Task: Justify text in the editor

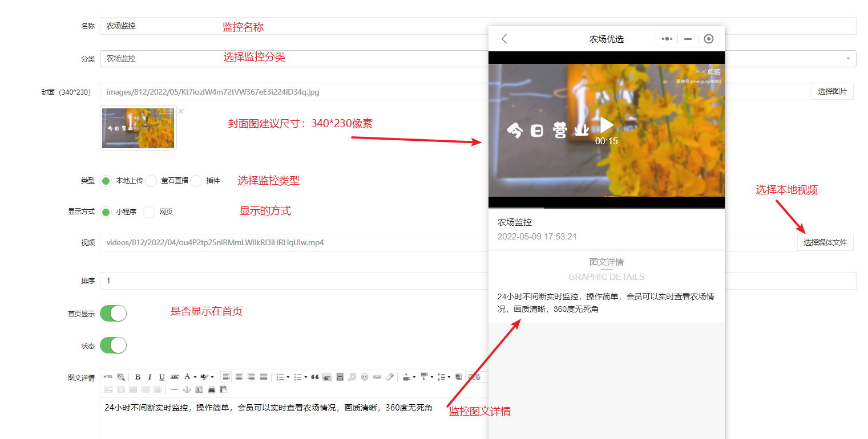Action: [264, 377]
